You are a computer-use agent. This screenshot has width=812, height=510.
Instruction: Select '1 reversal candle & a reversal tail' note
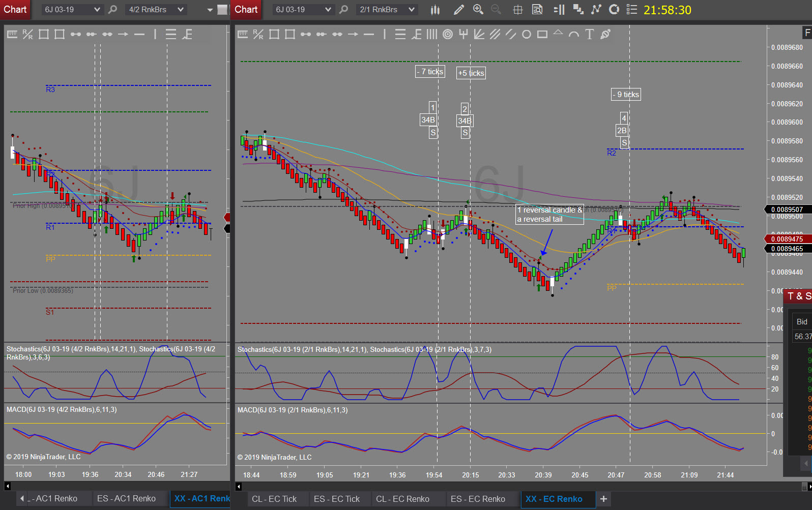click(549, 215)
